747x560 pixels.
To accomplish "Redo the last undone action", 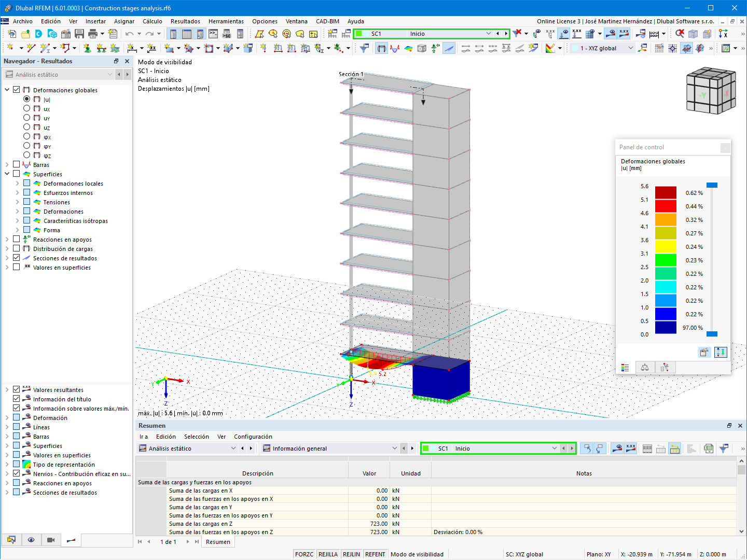I will click(149, 34).
